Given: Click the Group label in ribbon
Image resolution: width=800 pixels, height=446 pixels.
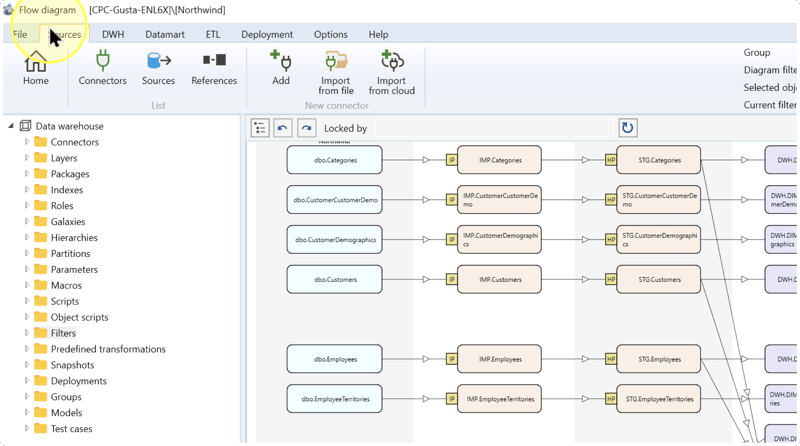Looking at the screenshot, I should click(757, 53).
